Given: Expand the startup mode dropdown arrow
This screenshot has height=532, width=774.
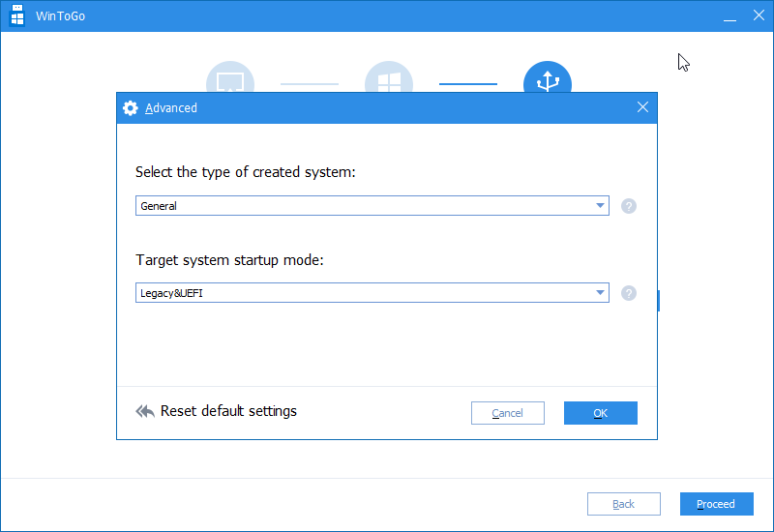Looking at the screenshot, I should pyautogui.click(x=600, y=293).
